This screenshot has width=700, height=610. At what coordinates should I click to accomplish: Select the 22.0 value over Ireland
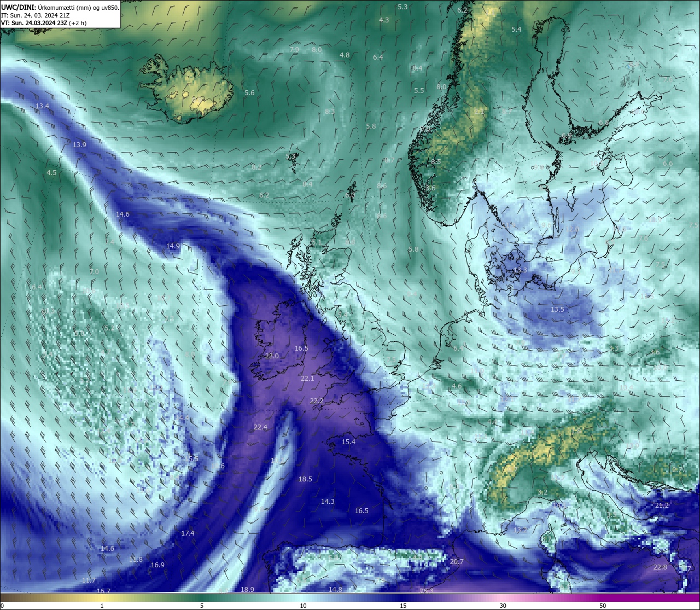[x=272, y=356]
